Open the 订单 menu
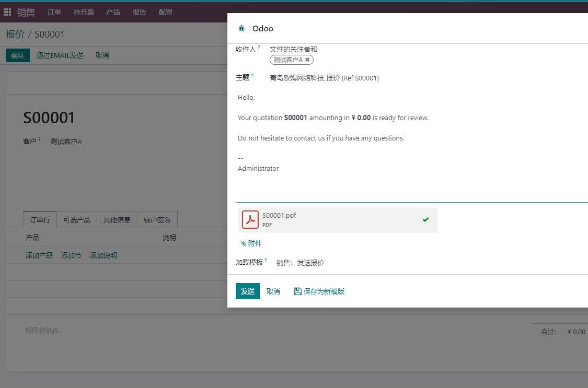This screenshot has height=388, width=588. pyautogui.click(x=54, y=12)
